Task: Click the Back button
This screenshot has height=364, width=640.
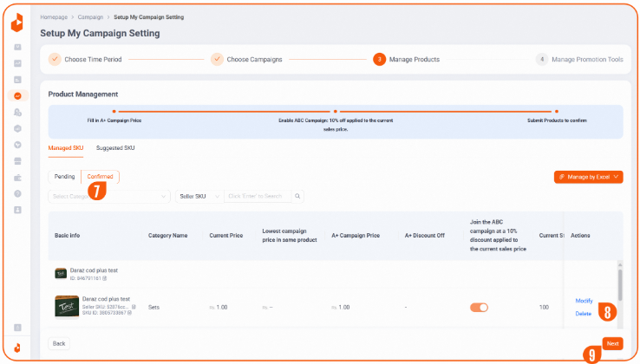Action: click(59, 343)
